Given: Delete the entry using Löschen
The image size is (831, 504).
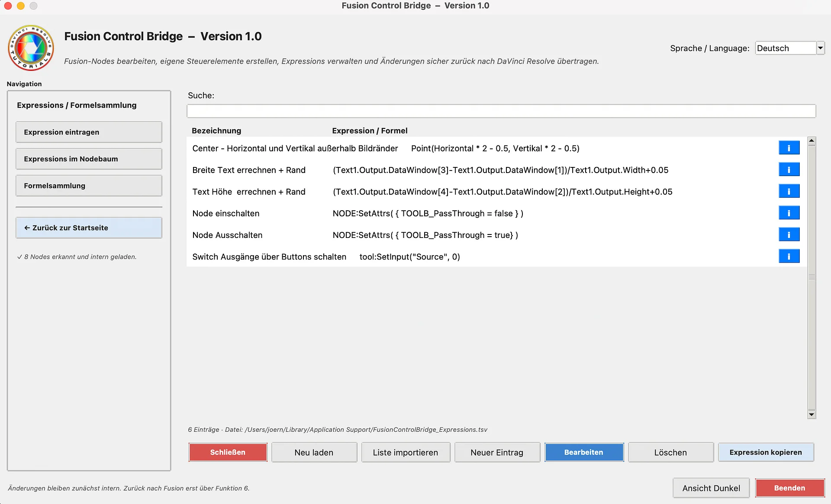Looking at the screenshot, I should point(670,452).
